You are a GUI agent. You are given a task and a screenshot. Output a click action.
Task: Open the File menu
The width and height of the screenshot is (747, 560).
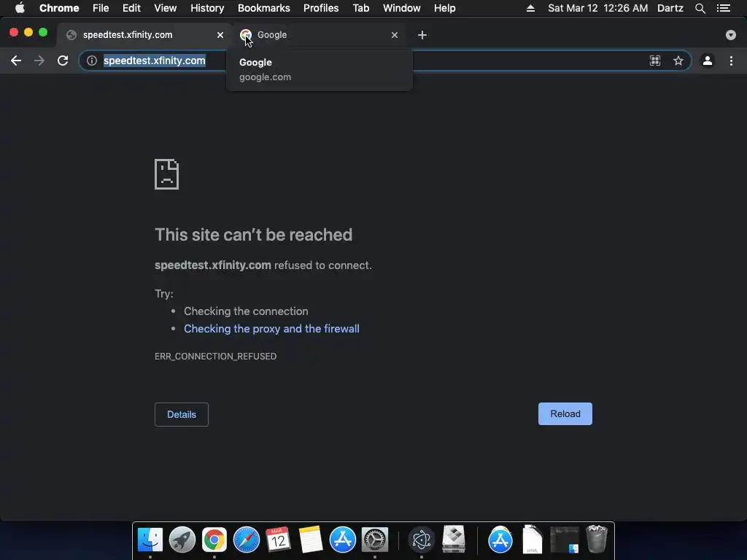[101, 8]
